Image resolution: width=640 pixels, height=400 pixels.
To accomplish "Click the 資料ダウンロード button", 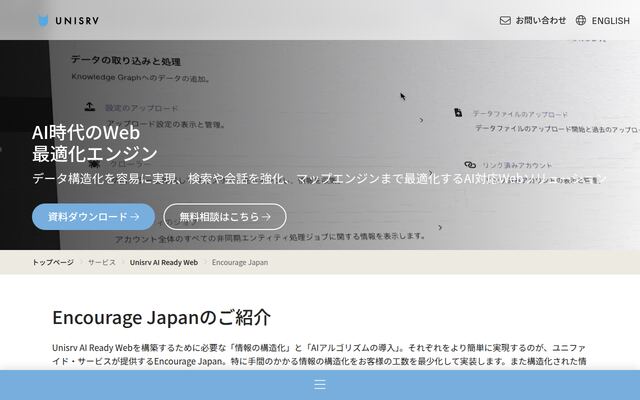I will click(93, 217).
